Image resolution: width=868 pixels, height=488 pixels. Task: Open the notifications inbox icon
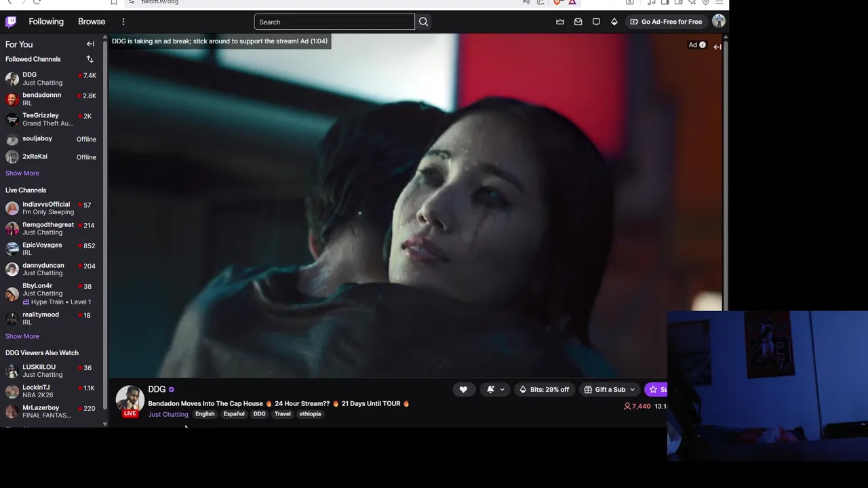click(x=578, y=22)
